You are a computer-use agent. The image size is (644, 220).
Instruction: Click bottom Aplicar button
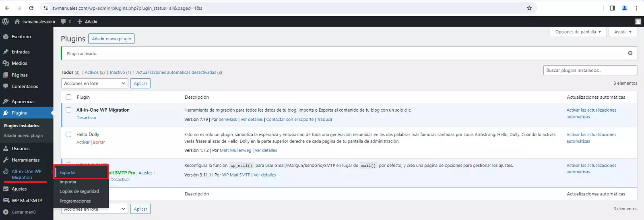point(140,209)
